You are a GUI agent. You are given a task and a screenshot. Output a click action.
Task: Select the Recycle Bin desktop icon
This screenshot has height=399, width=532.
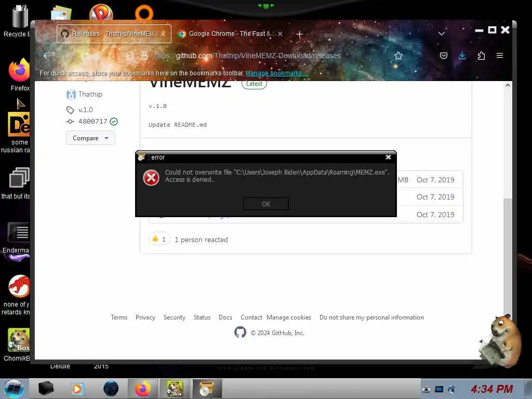(x=17, y=21)
